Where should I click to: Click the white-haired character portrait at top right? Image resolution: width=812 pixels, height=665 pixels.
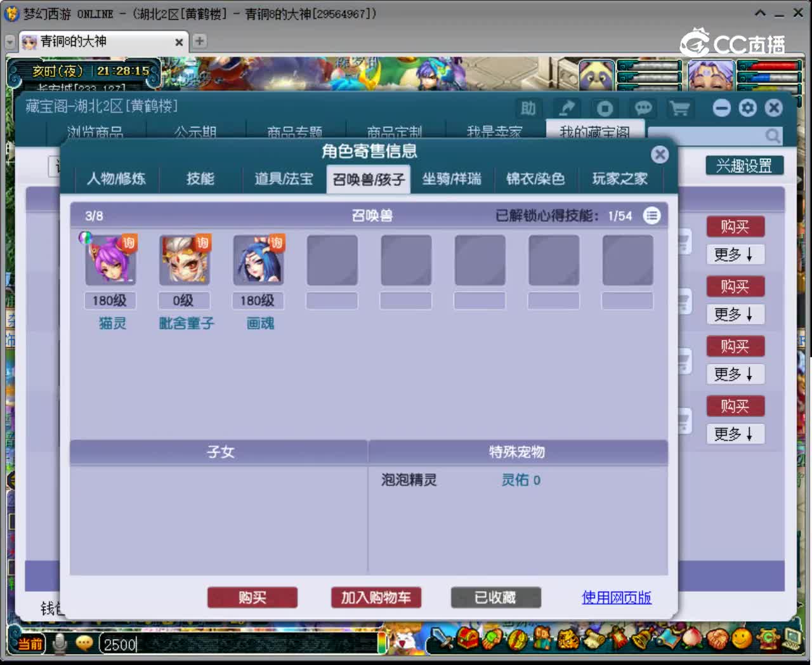(x=711, y=76)
